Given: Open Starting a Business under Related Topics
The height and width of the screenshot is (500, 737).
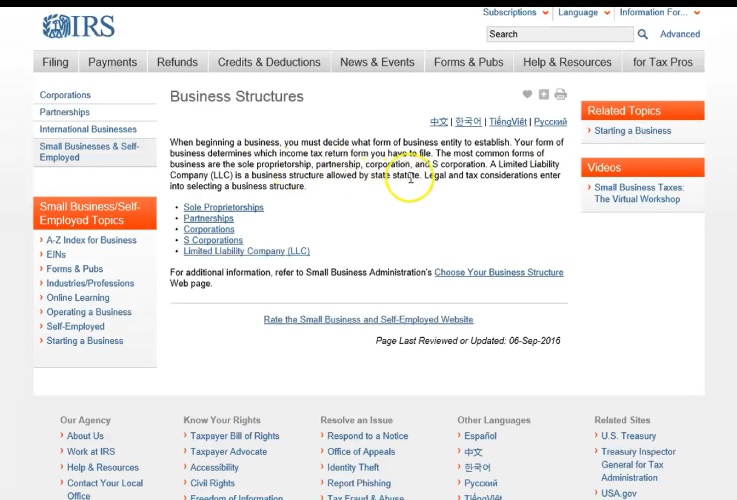Looking at the screenshot, I should pos(632,131).
